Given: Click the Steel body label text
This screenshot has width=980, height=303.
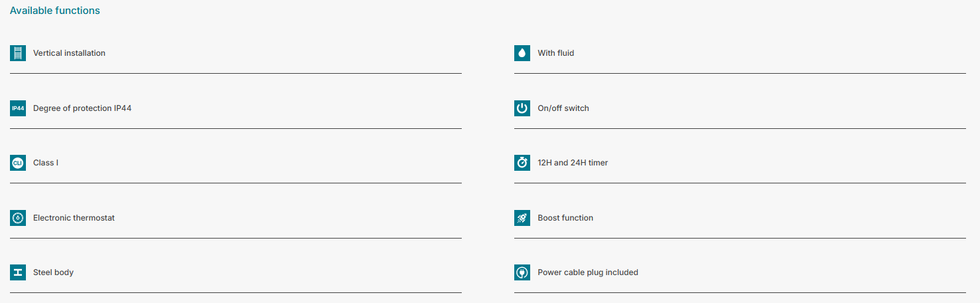Looking at the screenshot, I should 53,272.
